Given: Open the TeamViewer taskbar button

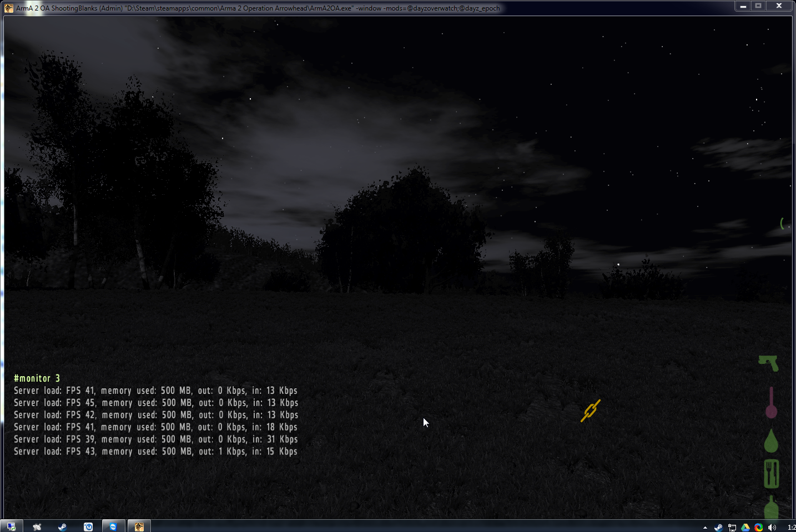Looking at the screenshot, I should (x=113, y=526).
